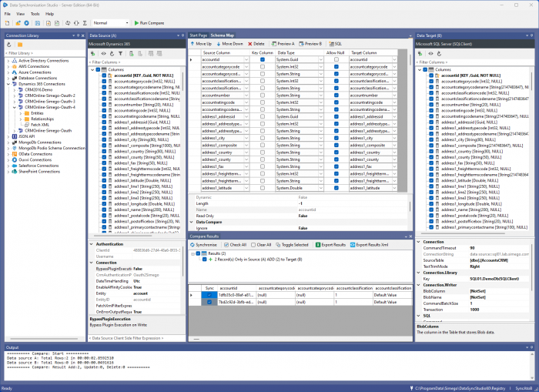Collapse Dynamics 365 Connections node
Screen dimensions: 539x392
tap(8, 84)
